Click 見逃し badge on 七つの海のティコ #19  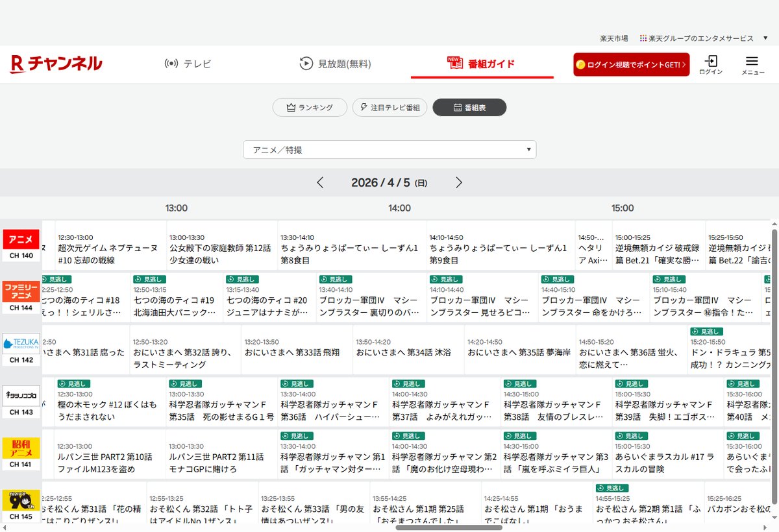pyautogui.click(x=149, y=279)
